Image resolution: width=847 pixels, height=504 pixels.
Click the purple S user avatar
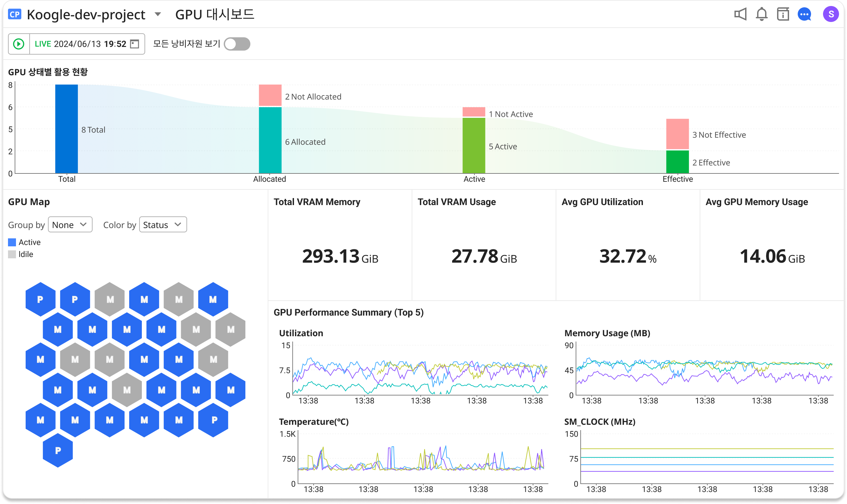pos(831,14)
